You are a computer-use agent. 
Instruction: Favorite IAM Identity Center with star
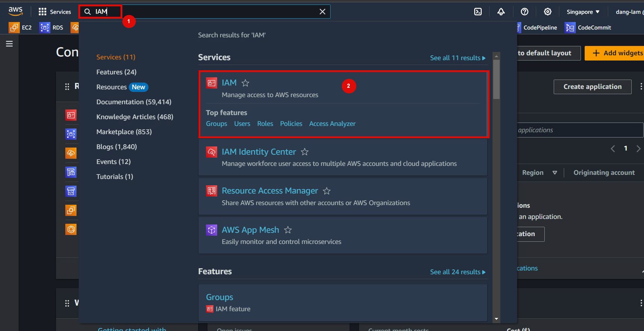pos(304,152)
